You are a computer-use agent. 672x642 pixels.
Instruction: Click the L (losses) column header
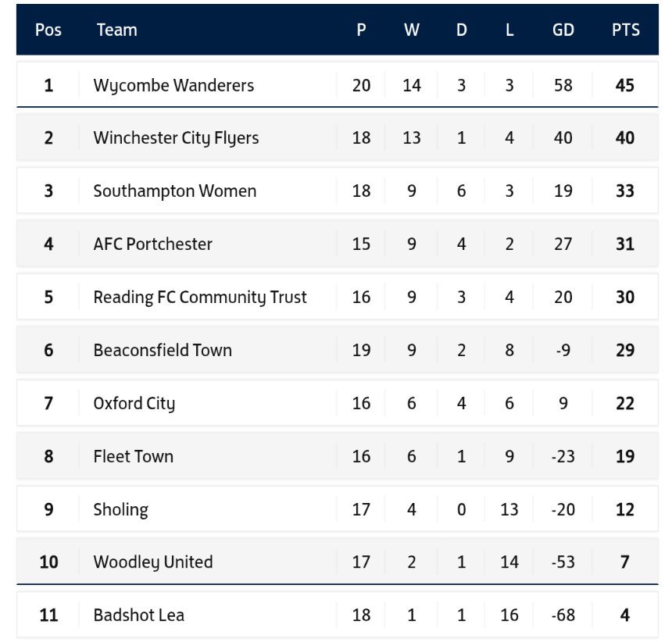point(509,30)
